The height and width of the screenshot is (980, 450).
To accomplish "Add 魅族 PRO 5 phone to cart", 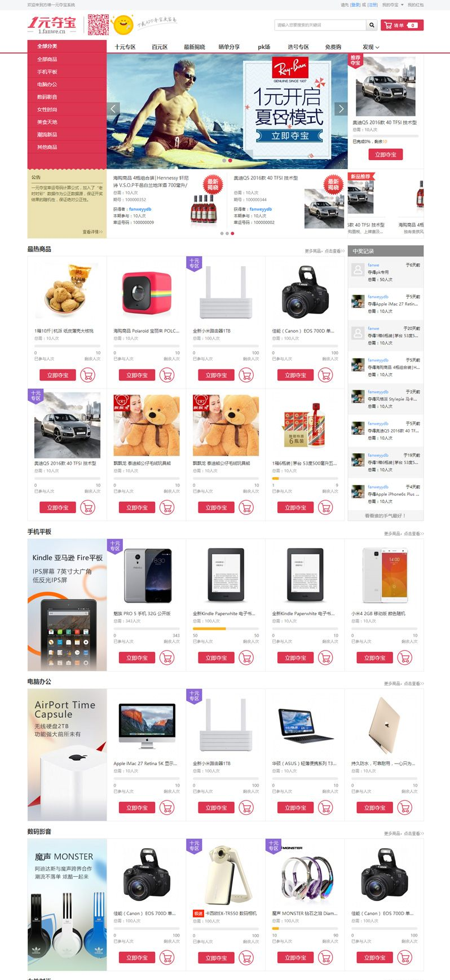I will pos(167,657).
